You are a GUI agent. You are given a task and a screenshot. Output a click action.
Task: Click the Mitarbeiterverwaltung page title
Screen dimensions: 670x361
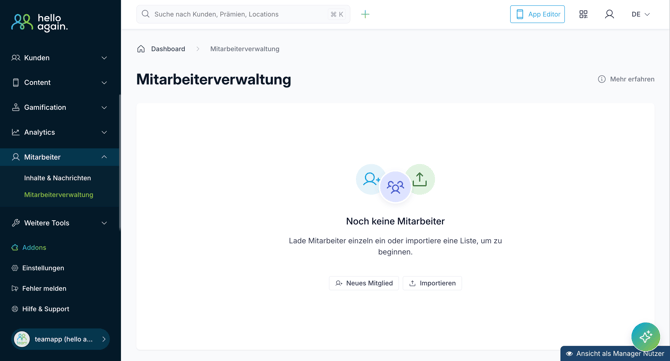214,79
